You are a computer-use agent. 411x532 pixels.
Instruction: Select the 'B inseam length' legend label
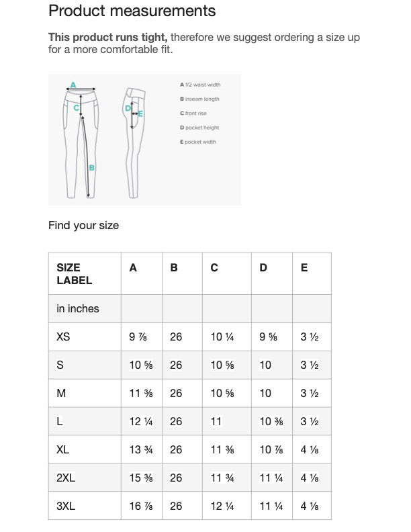[199, 99]
